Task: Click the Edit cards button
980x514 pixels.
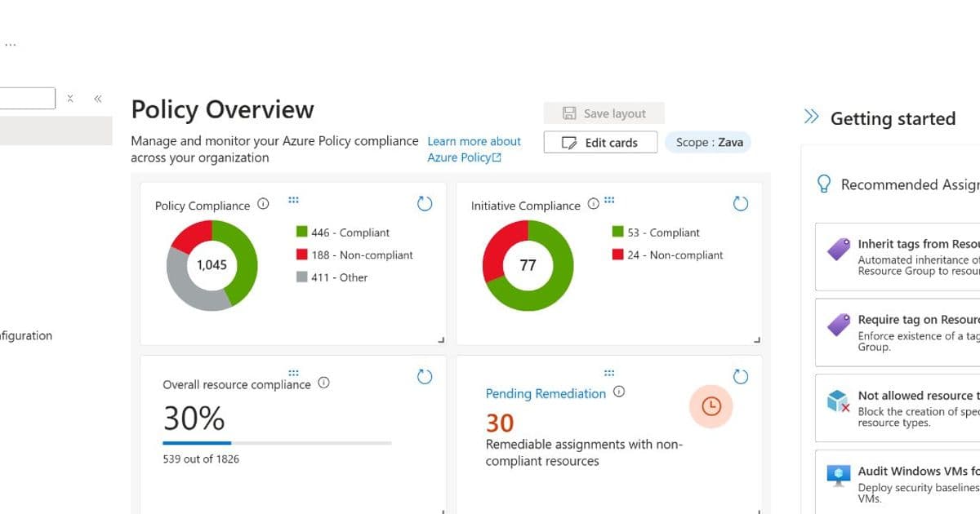Action: (x=600, y=142)
